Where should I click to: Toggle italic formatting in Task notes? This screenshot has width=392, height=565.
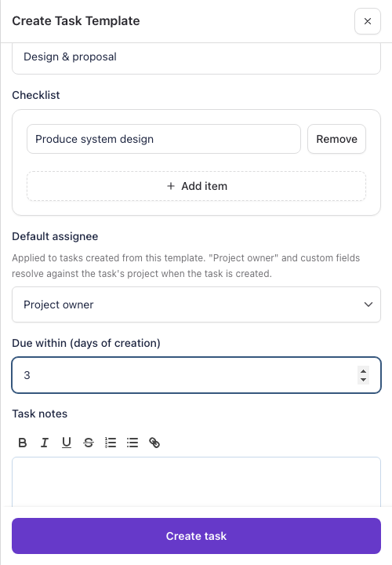pyautogui.click(x=44, y=443)
